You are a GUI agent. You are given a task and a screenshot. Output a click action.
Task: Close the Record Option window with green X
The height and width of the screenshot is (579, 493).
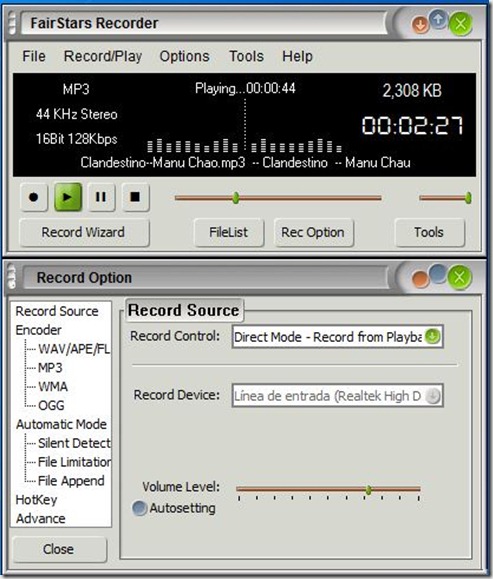[460, 277]
